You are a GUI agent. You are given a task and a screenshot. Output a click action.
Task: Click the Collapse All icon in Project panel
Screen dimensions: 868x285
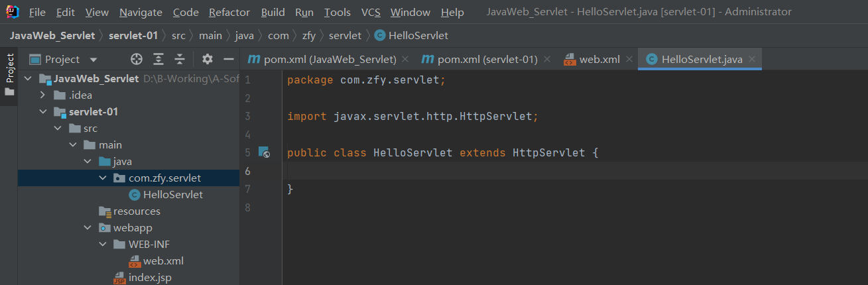click(180, 60)
